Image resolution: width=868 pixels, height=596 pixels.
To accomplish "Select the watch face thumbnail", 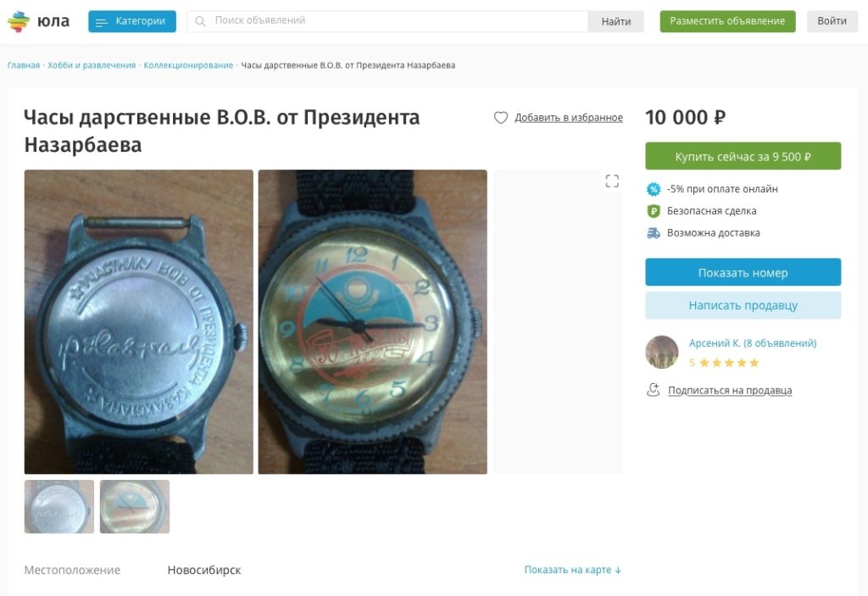I will [x=135, y=507].
